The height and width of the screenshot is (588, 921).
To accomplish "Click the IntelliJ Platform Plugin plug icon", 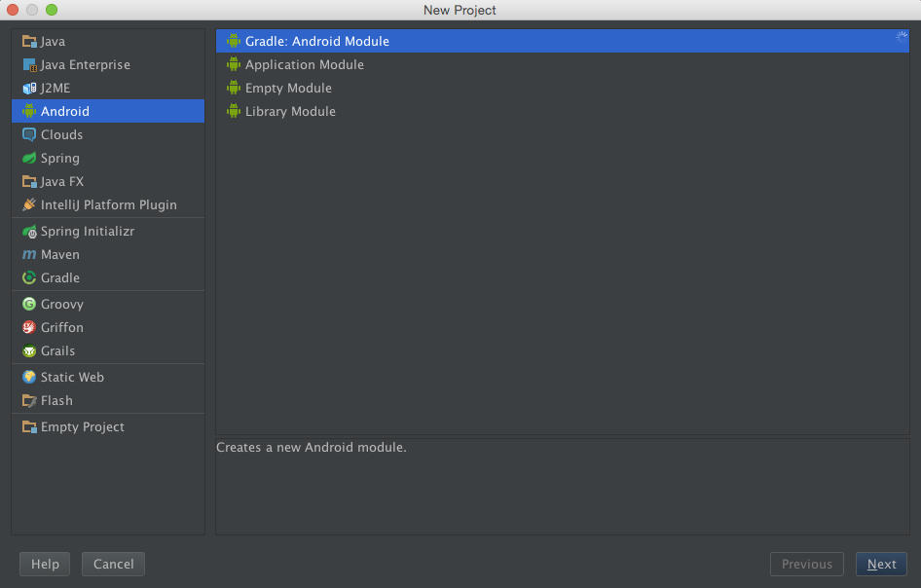I will [x=29, y=204].
